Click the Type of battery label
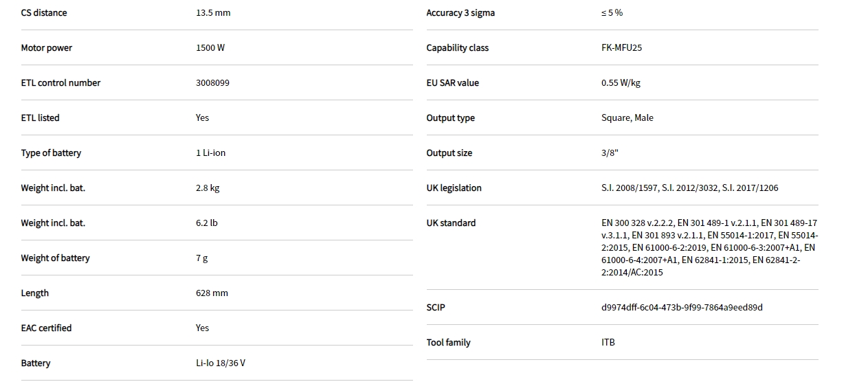 click(51, 153)
